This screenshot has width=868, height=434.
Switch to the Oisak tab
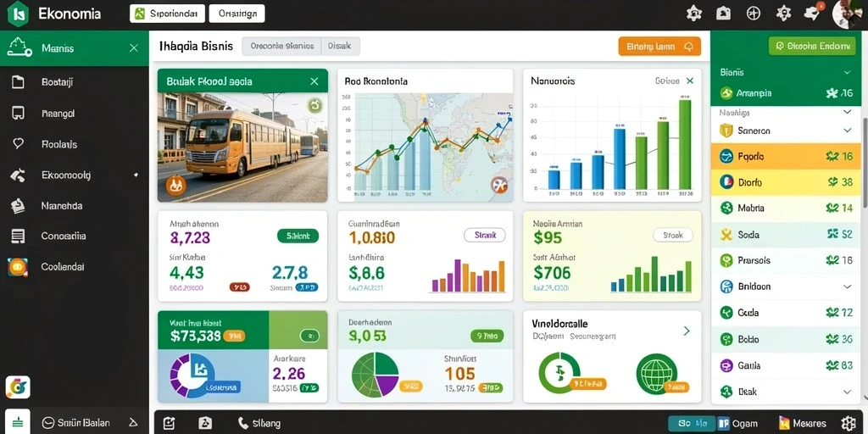(x=340, y=47)
